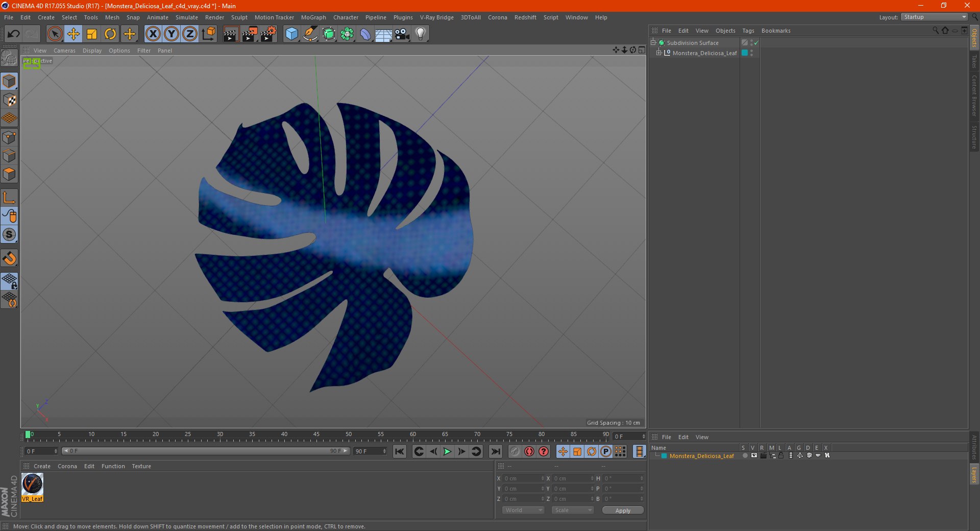Image resolution: width=980 pixels, height=531 pixels.
Task: Switch to Texture mode
Action: [x=10, y=100]
